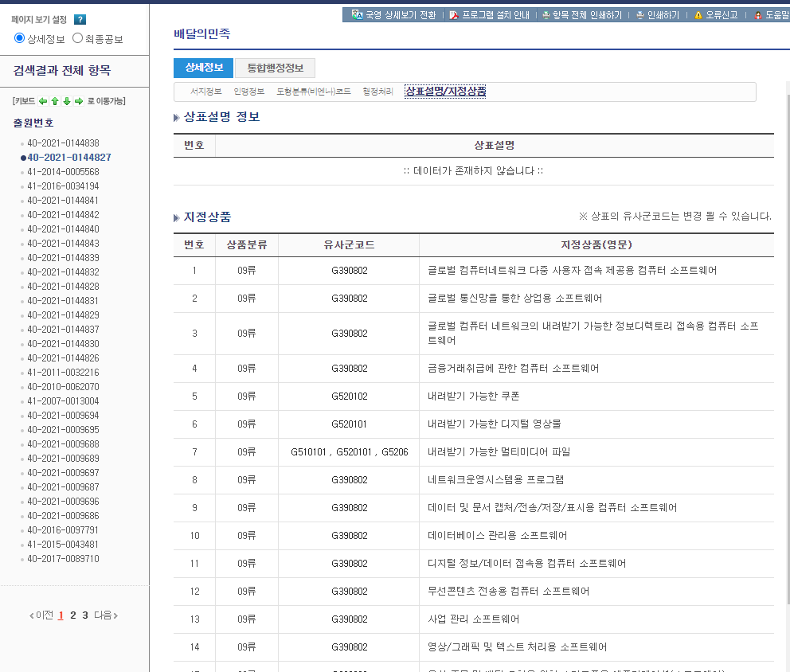Image resolution: width=790 pixels, height=672 pixels.
Task: Go to results page 1
Action: tap(61, 615)
